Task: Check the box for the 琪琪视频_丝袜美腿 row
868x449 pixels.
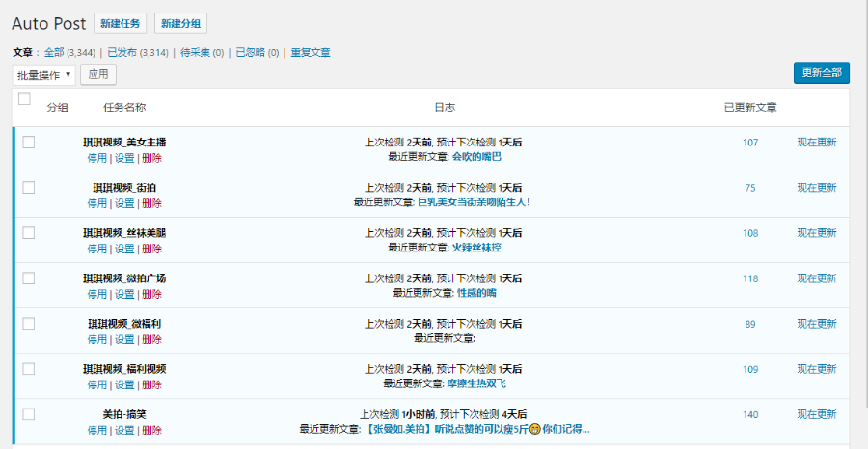Action: coord(29,233)
